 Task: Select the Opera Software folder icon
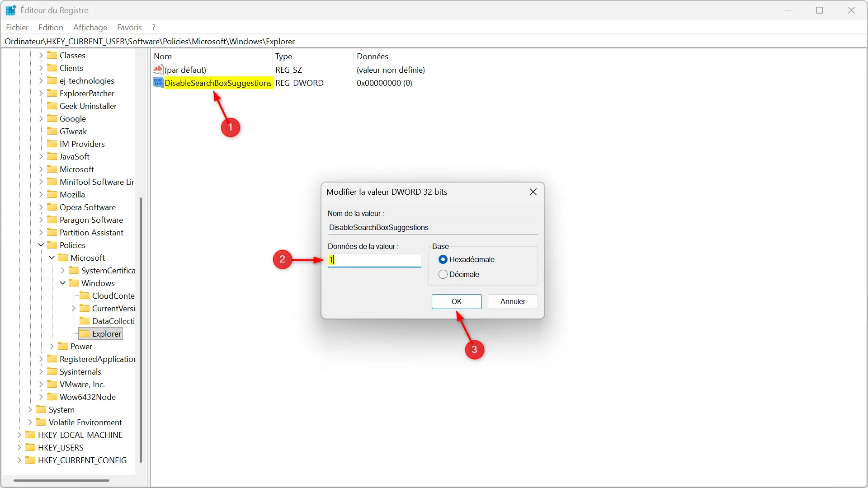coord(52,207)
